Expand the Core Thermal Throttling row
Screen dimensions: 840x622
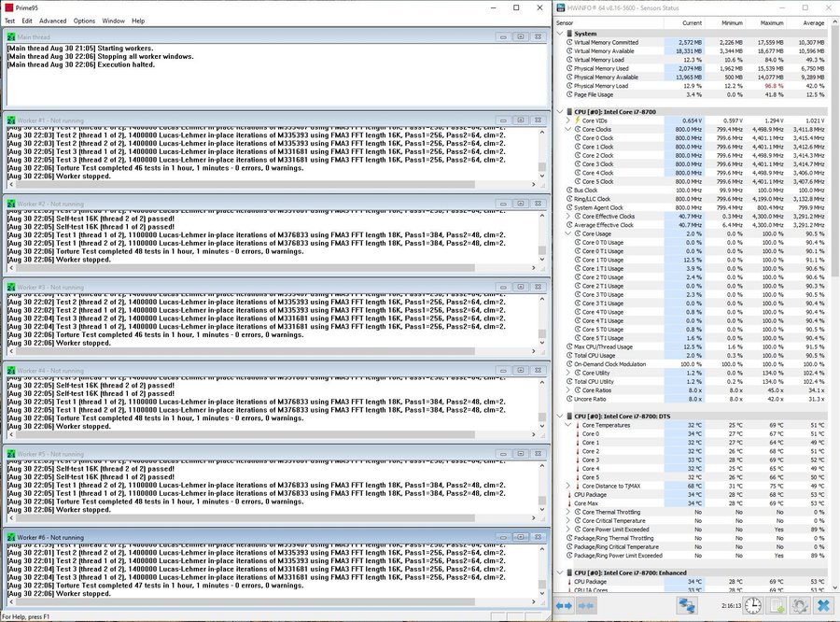(x=568, y=512)
